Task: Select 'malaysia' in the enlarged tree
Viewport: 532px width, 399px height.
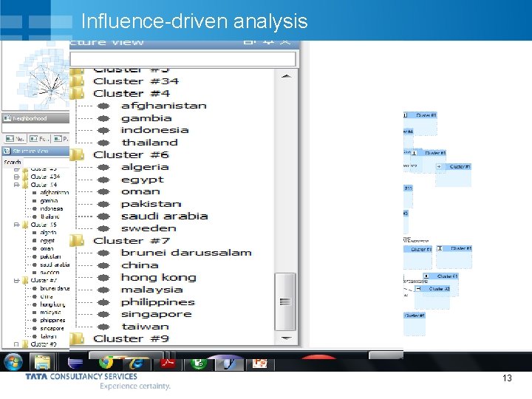Action: [x=152, y=290]
